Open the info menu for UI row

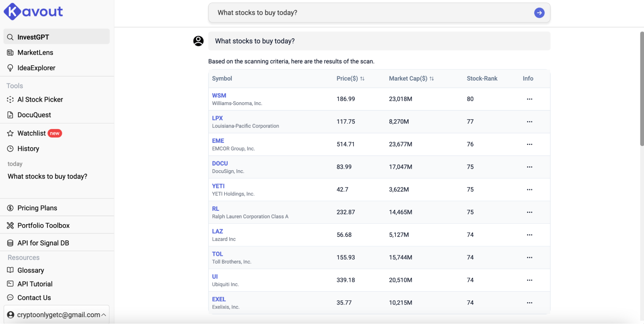point(529,280)
